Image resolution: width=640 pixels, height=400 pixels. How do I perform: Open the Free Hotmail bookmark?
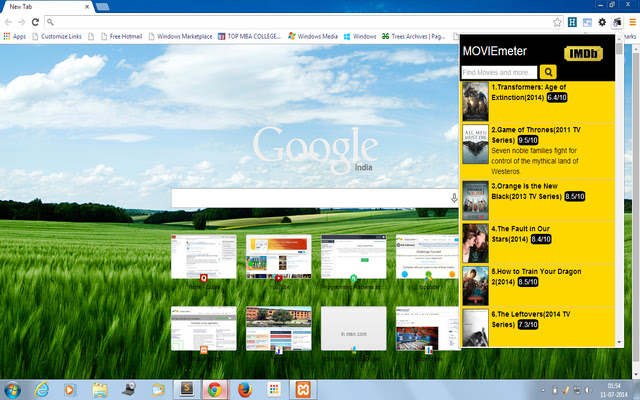click(x=121, y=36)
